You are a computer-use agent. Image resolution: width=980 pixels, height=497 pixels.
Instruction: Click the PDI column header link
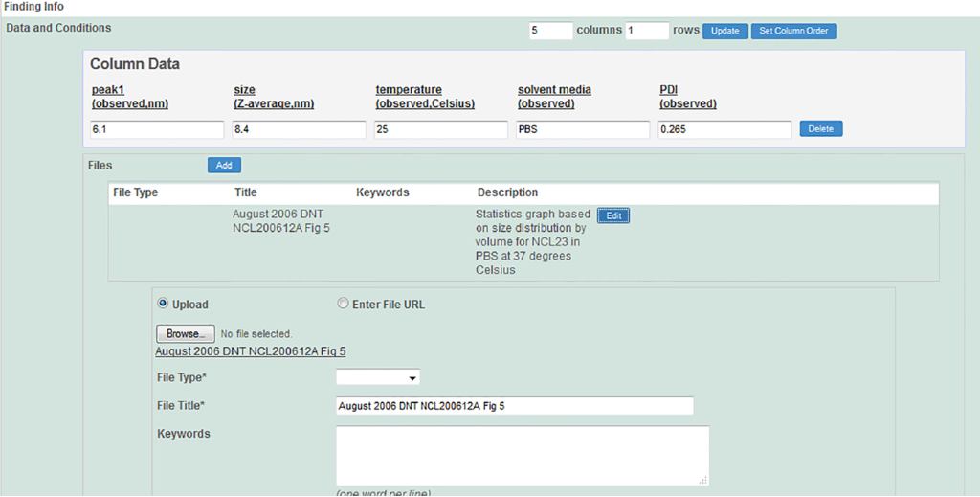687,97
